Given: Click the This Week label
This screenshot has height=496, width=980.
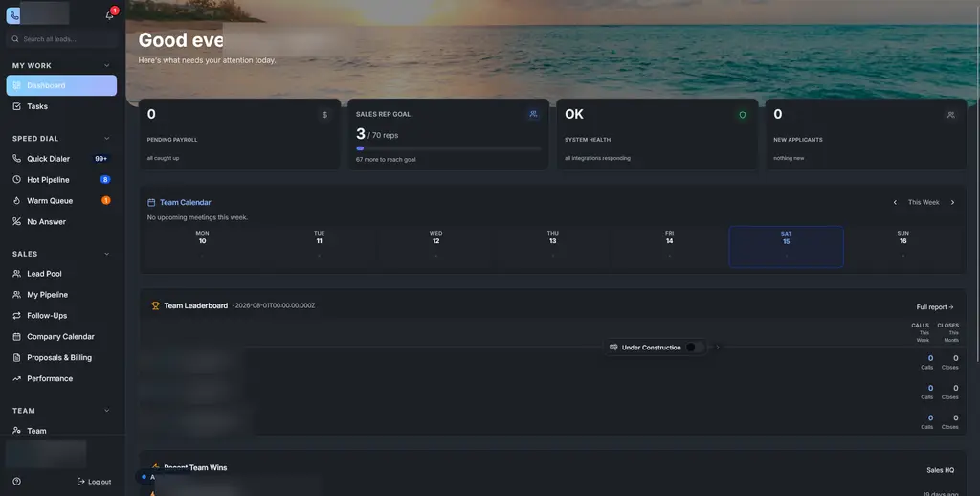Looking at the screenshot, I should coord(924,203).
